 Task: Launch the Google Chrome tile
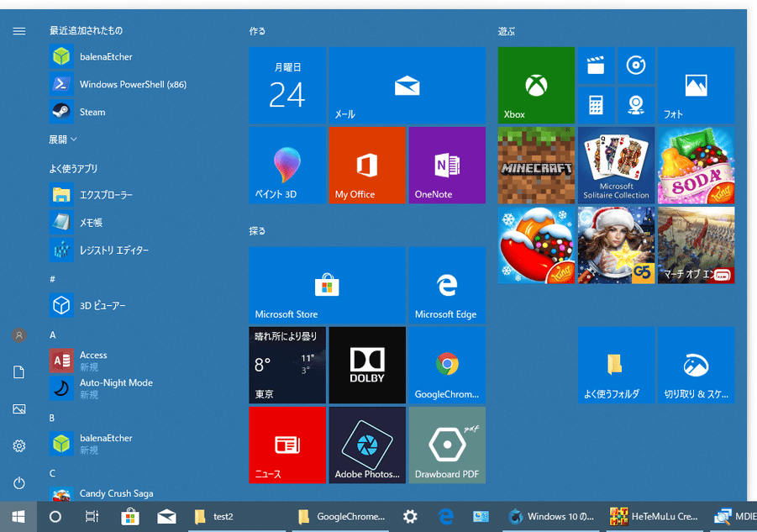447,365
